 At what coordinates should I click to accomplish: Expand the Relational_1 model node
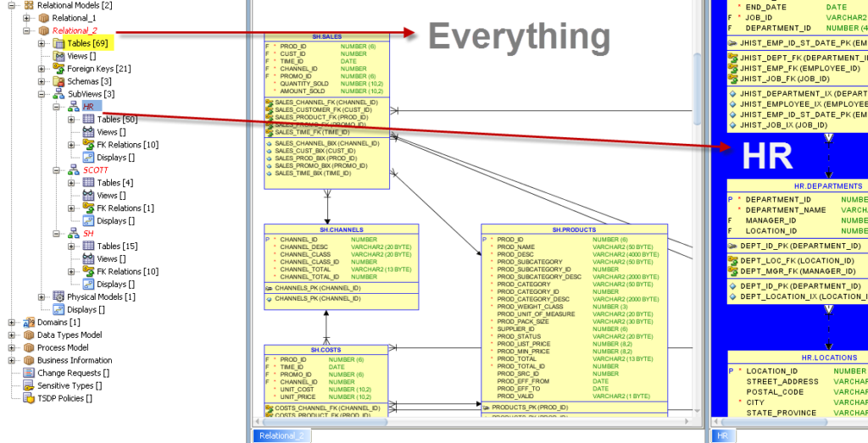27,18
